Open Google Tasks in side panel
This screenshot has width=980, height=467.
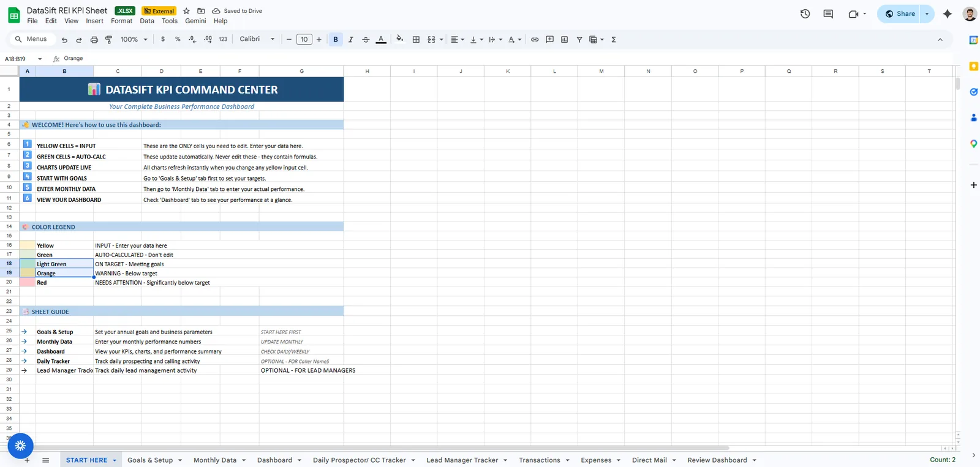pyautogui.click(x=973, y=92)
